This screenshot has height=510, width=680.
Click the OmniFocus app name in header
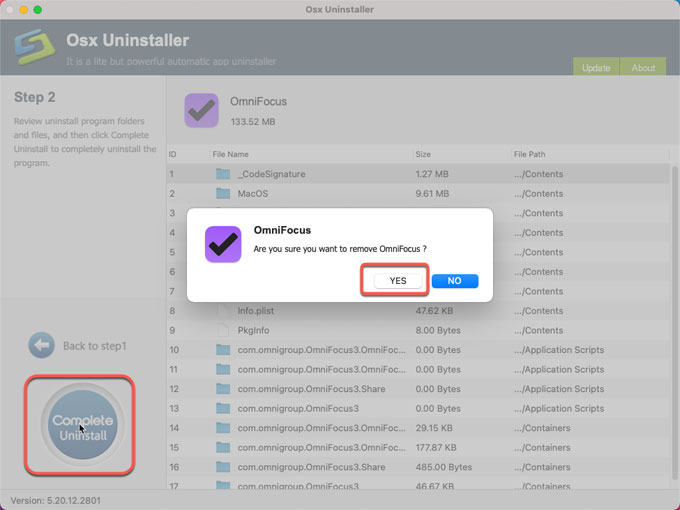pyautogui.click(x=258, y=101)
